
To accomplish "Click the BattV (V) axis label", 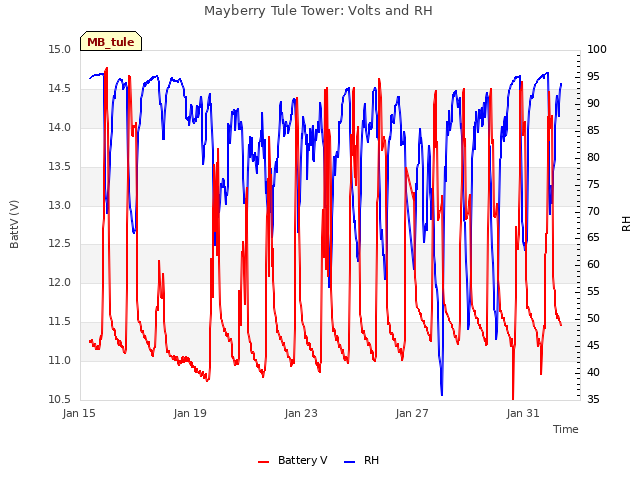I will tap(14, 224).
